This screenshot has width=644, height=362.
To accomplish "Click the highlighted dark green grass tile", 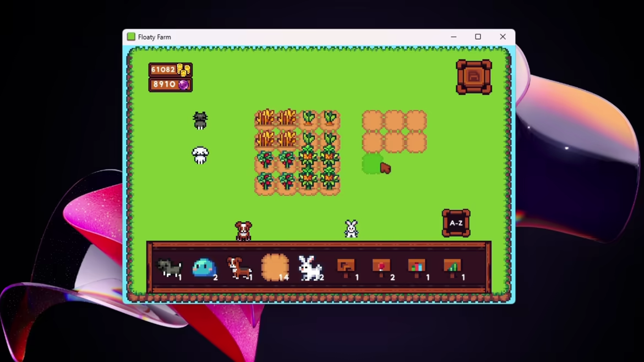I will tap(372, 164).
